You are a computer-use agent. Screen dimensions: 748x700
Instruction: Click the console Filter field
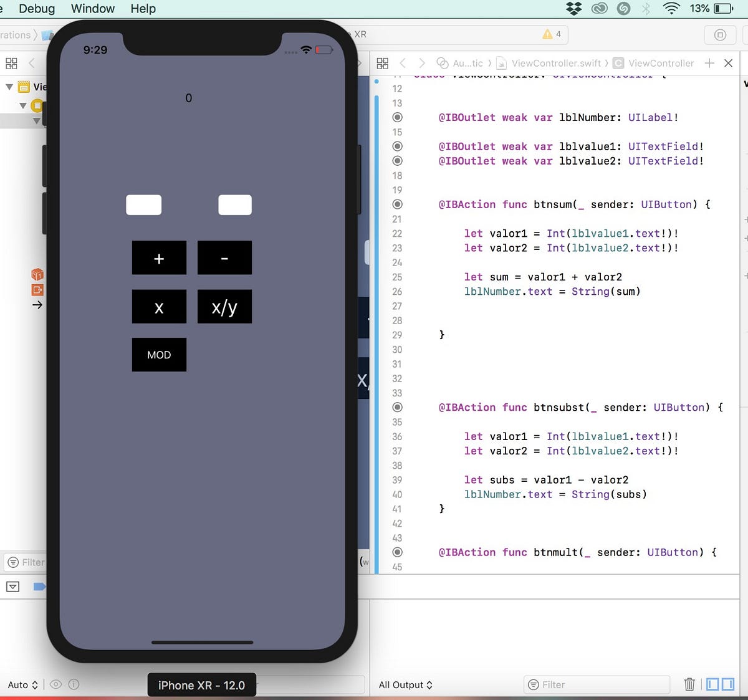coord(597,684)
